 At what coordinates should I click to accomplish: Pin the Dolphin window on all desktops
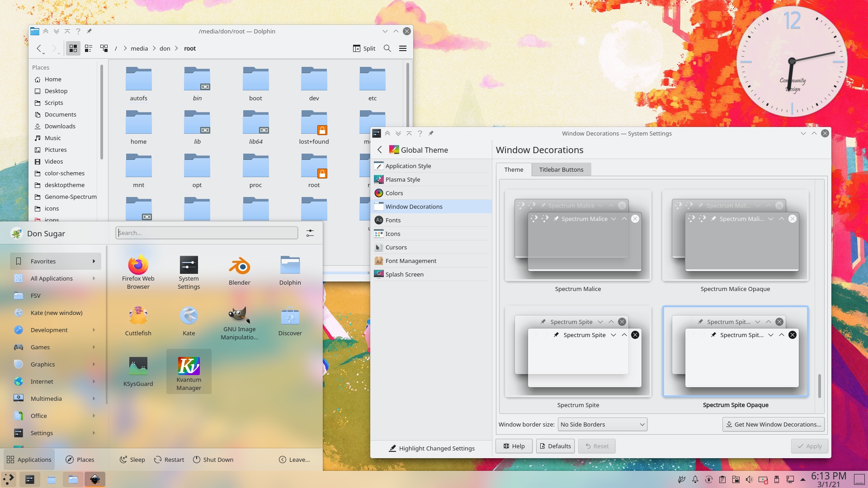click(89, 31)
